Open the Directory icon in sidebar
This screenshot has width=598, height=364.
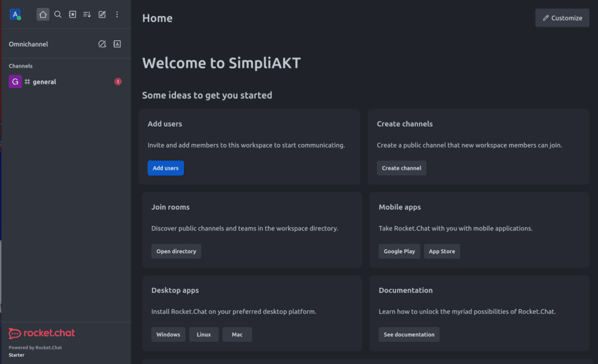[x=72, y=15]
